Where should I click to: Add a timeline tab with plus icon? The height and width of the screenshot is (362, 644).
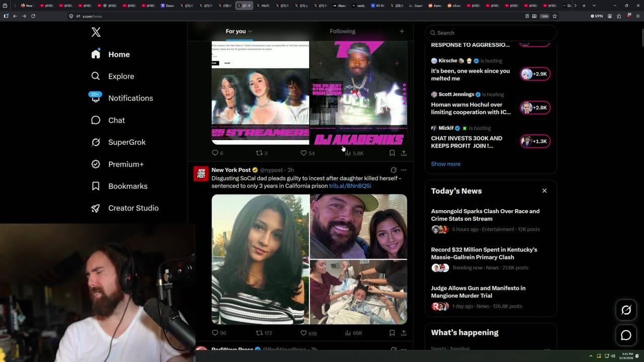[x=401, y=31]
